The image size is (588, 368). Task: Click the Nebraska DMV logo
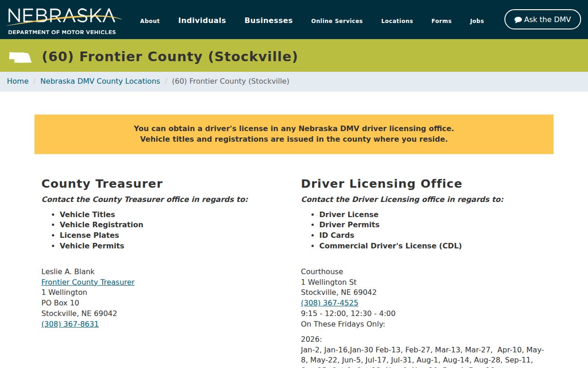[x=64, y=21]
